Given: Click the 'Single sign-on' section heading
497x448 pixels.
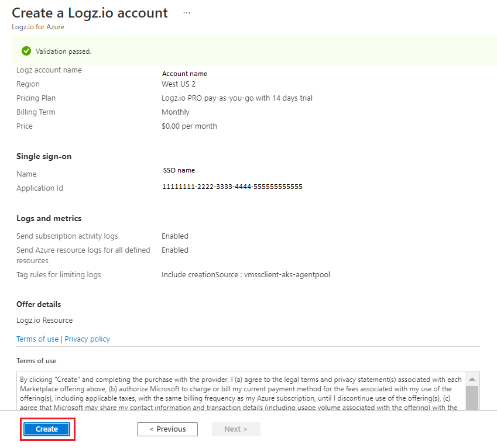Looking at the screenshot, I should [44, 156].
